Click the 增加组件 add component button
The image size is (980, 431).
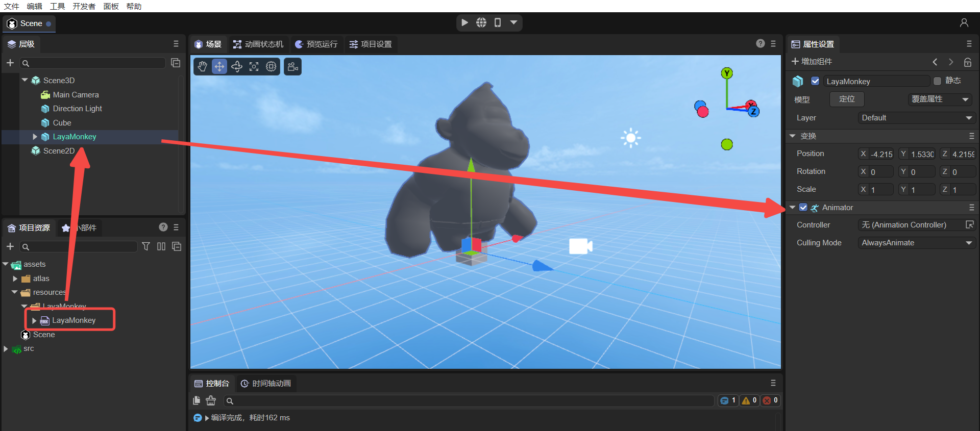point(812,62)
